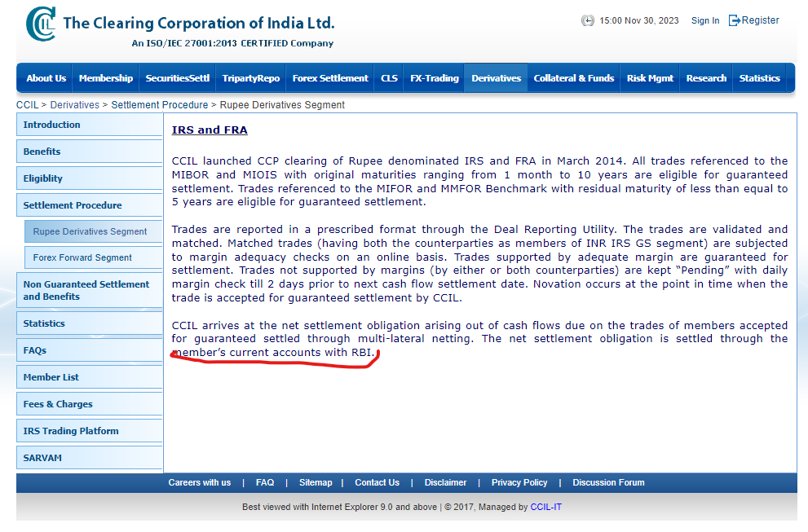This screenshot has height=532, width=808.
Task: Click the Disclaimer footer link
Action: pos(445,482)
